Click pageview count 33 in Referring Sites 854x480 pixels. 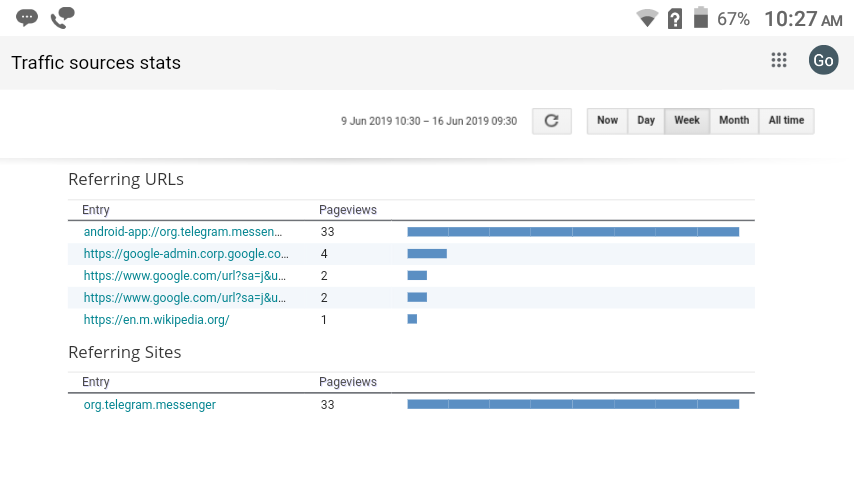(327, 405)
